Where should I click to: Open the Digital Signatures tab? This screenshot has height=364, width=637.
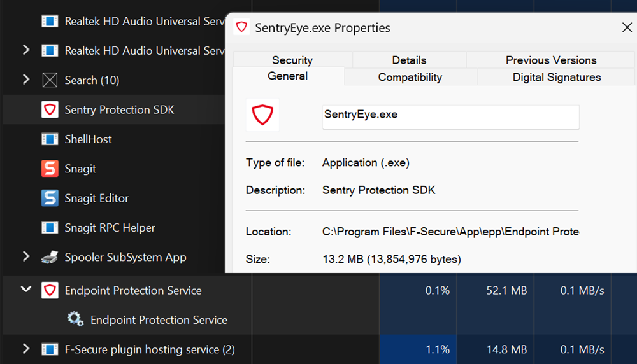coord(557,77)
